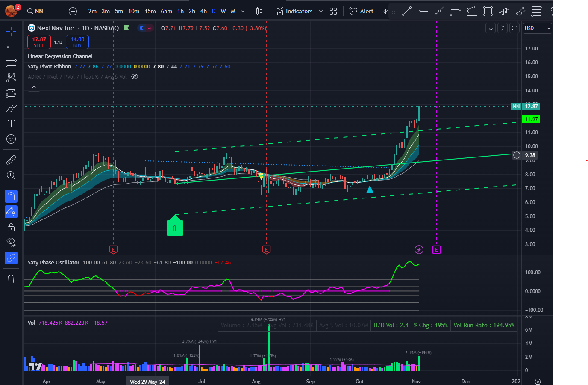Open the USD currency dropdown
The height and width of the screenshot is (385, 588).
[x=537, y=28]
